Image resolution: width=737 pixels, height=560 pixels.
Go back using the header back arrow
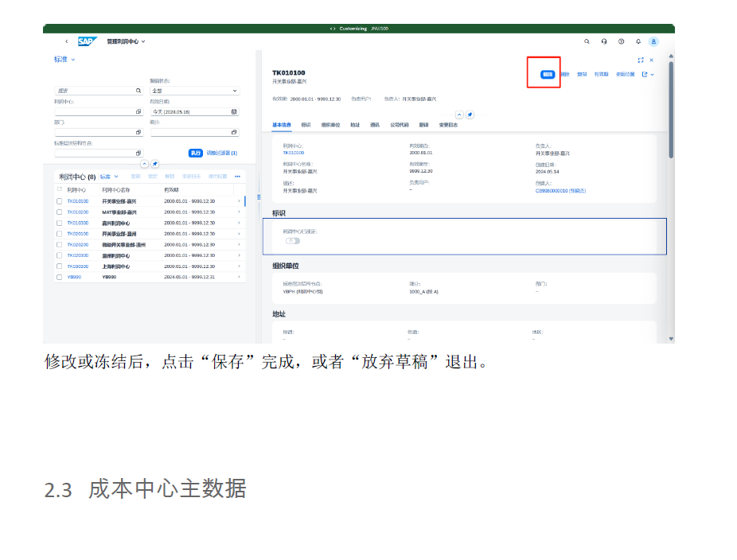point(66,41)
